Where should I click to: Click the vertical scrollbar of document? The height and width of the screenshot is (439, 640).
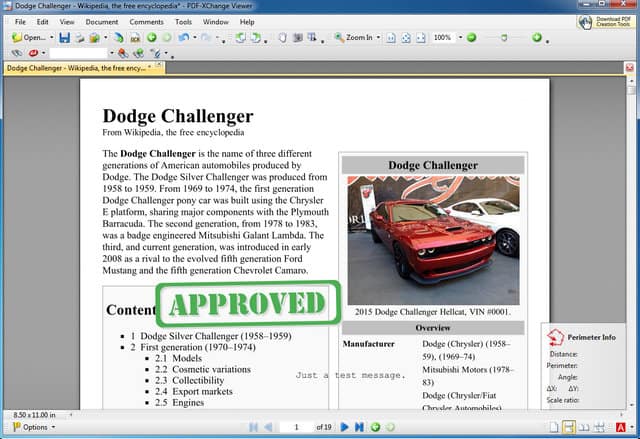(631, 243)
